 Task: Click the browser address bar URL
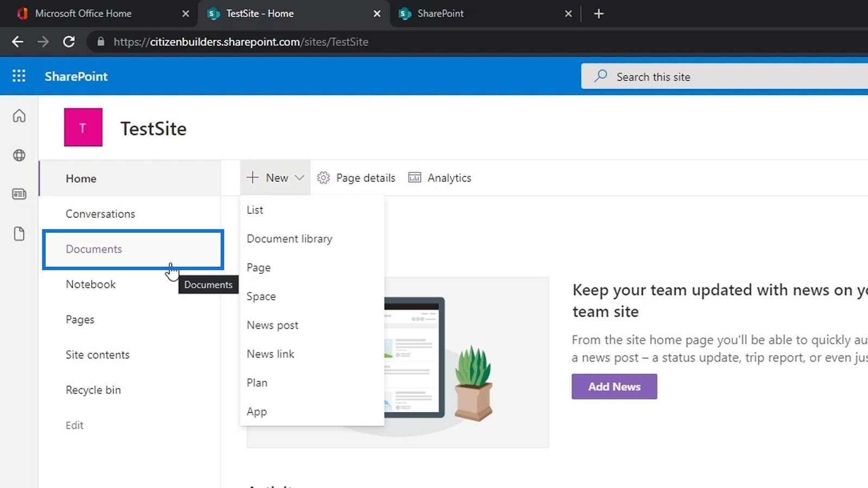pos(241,42)
